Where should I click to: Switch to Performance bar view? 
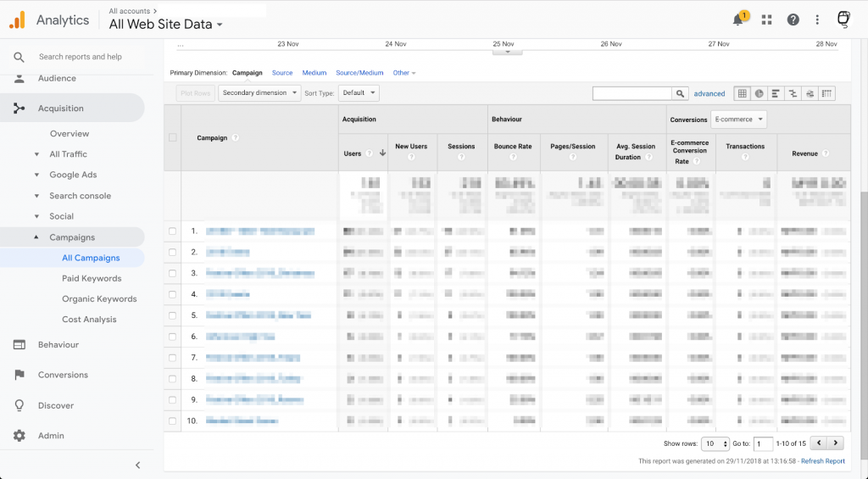pos(776,93)
